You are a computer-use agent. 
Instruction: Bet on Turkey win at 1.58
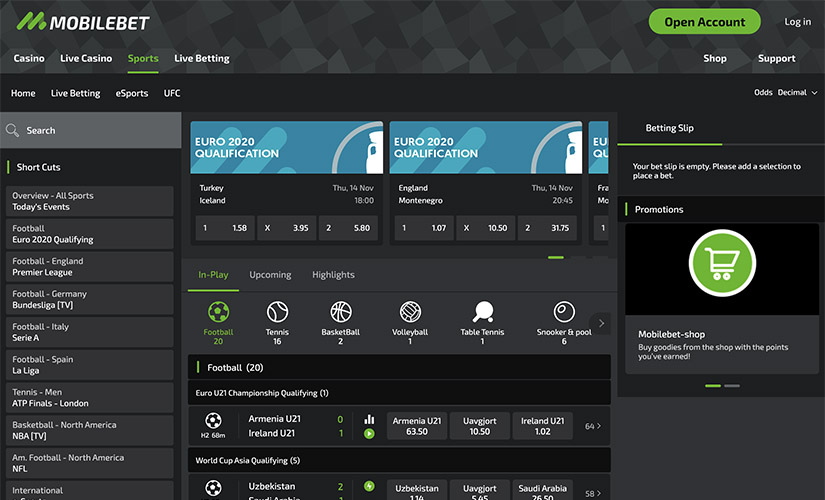225,228
